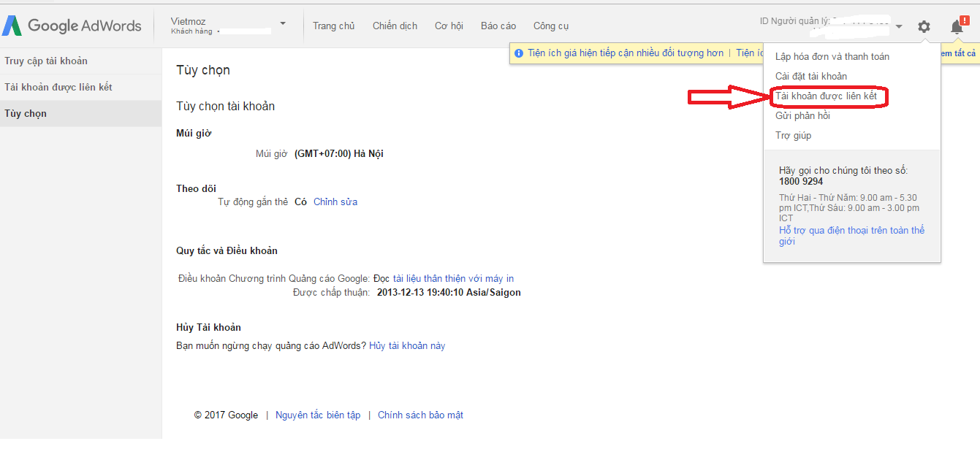Open the Báo cáo tab

coord(498,26)
